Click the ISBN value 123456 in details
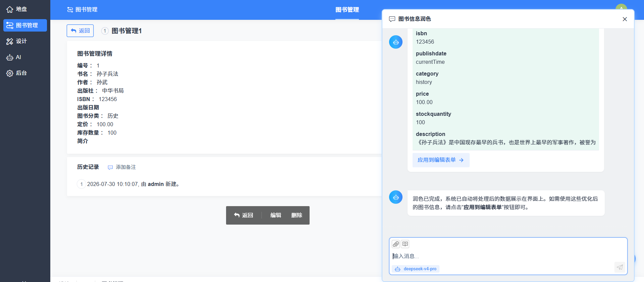644x282 pixels. (x=108, y=99)
